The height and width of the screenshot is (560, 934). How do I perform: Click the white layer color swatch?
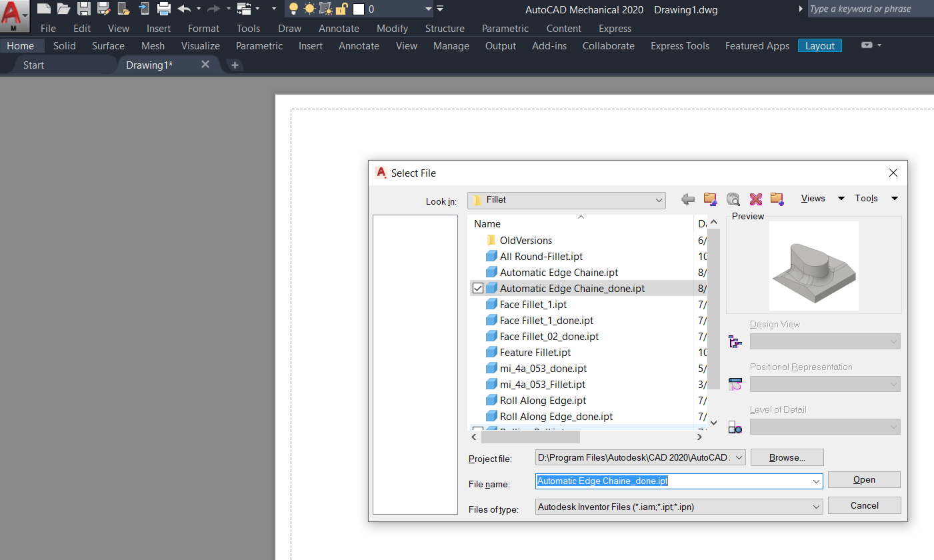(x=359, y=9)
